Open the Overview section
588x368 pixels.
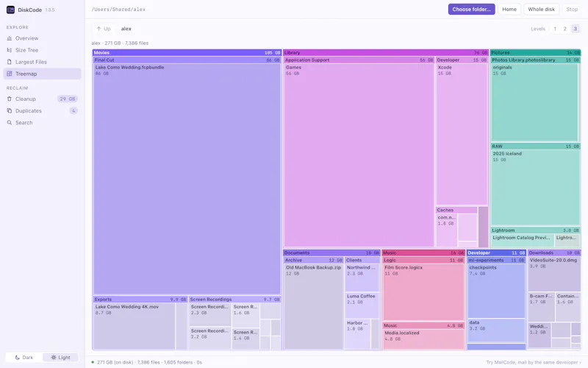[42, 38]
